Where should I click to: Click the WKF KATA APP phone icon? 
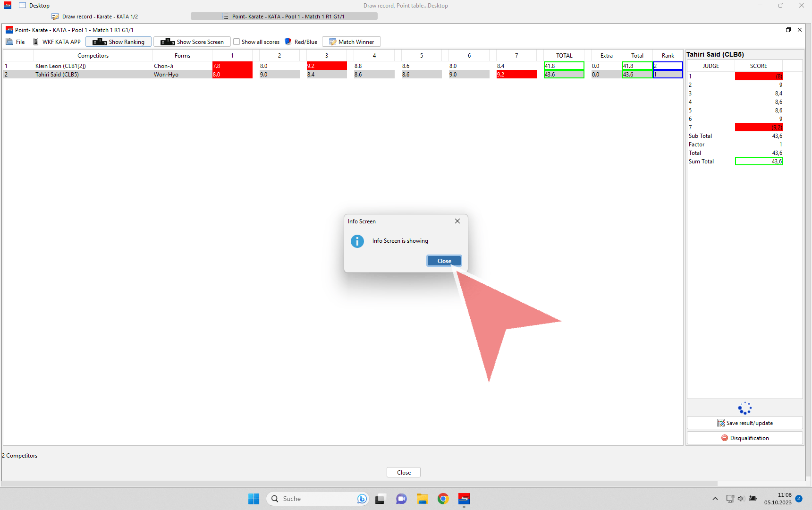pyautogui.click(x=36, y=42)
